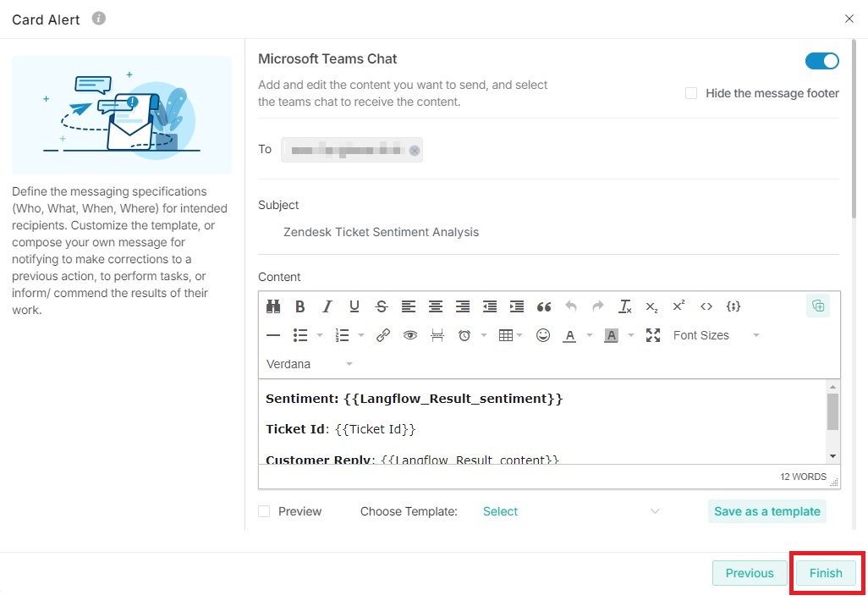Open the emoticons picker

click(x=543, y=335)
